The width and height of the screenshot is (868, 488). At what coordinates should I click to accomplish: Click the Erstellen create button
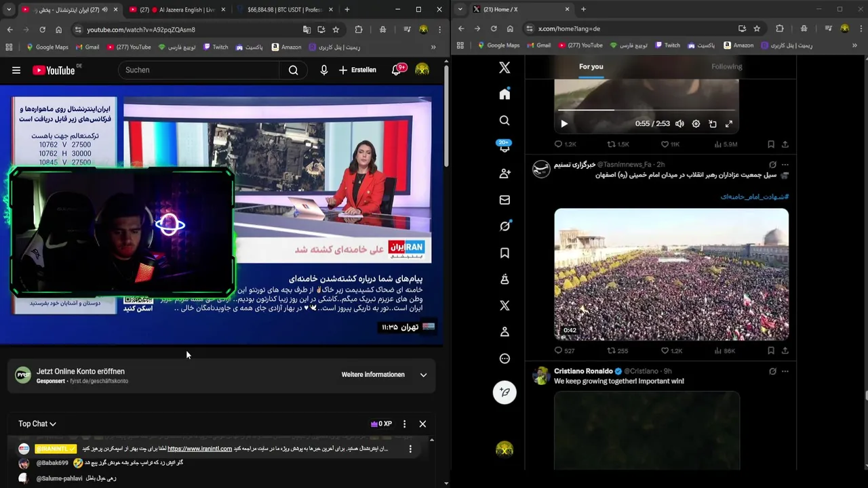(357, 70)
